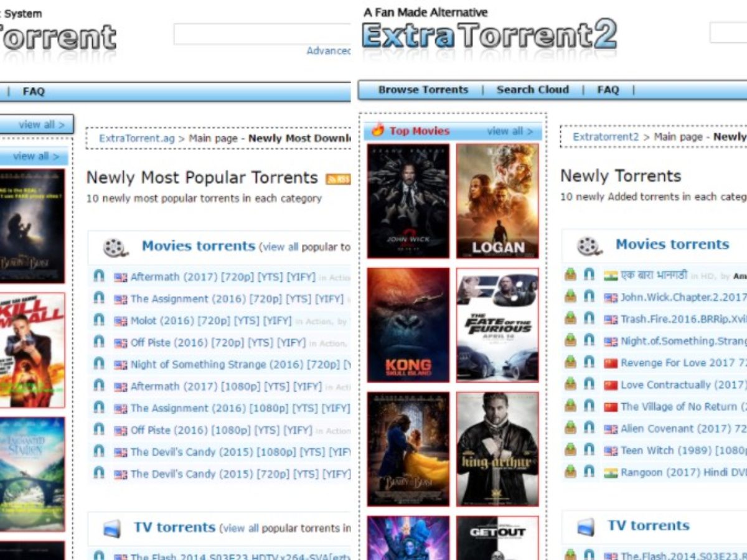Click the magnet icon for Teen Witch (1989)

[x=589, y=450]
